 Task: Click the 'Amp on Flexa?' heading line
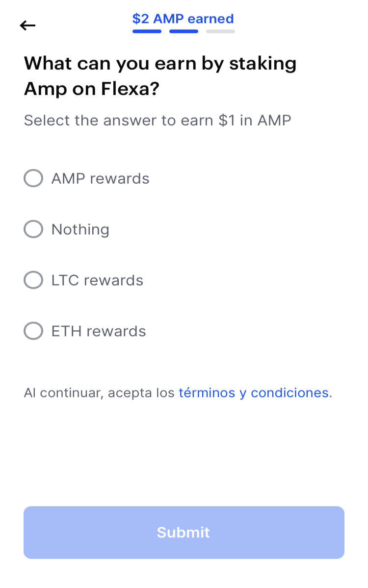point(92,89)
